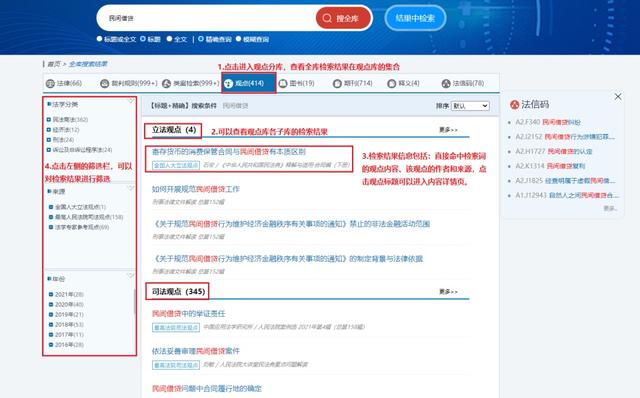The width and height of the screenshot is (640, 398).
Task: Open the 法律(66) tab
Action: coord(64,83)
